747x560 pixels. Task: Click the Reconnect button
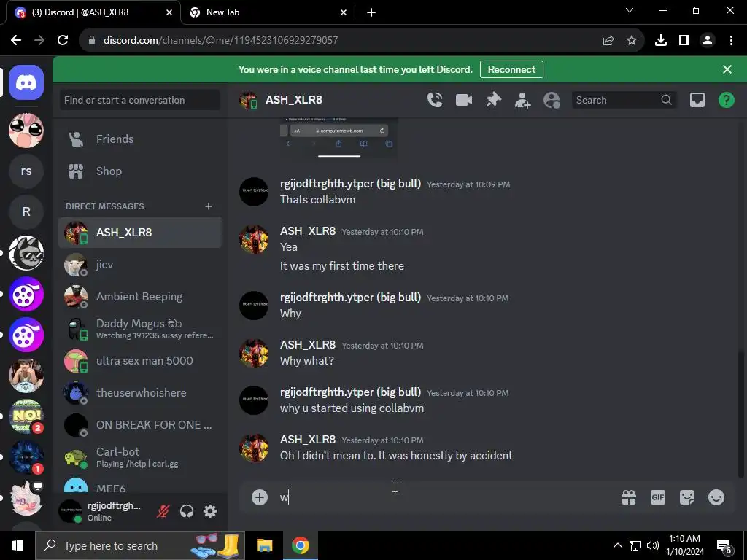coord(511,69)
